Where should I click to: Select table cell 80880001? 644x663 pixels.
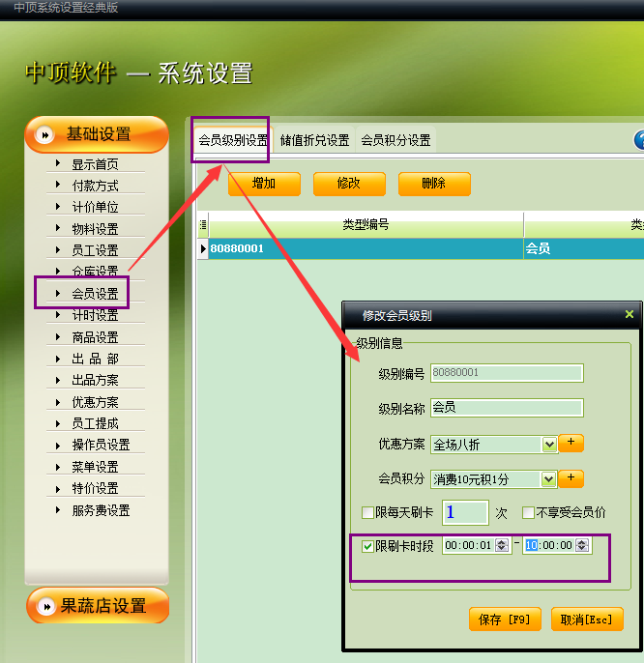pyautogui.click(x=366, y=248)
